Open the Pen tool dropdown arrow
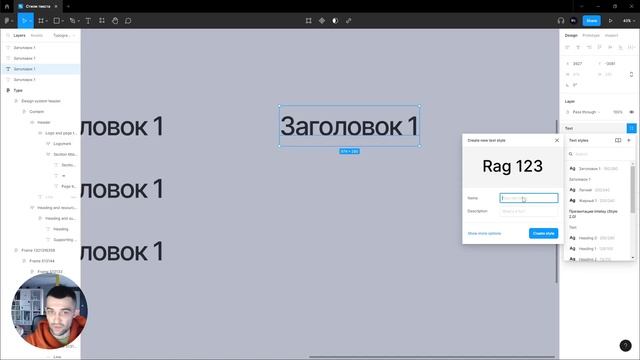This screenshot has width=640, height=360. pyautogui.click(x=79, y=21)
